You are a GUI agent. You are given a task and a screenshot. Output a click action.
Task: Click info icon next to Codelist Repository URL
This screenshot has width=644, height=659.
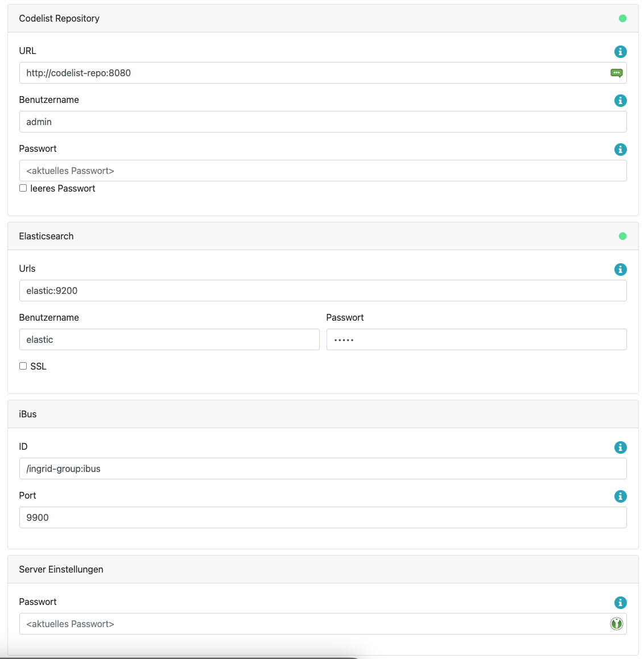coord(620,52)
